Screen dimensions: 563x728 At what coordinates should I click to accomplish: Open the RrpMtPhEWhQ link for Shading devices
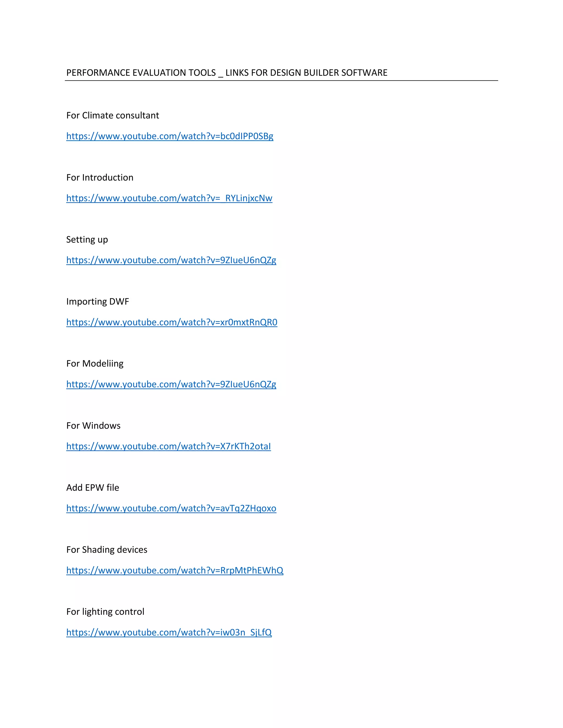point(175,570)
